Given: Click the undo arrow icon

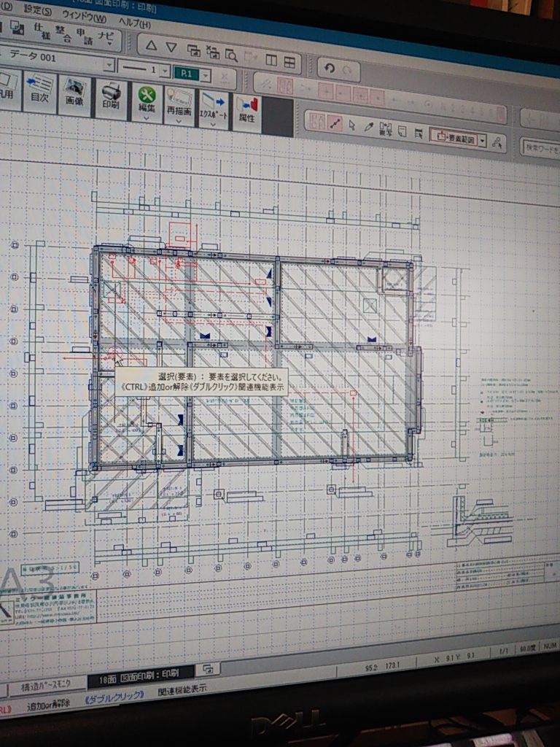Looking at the screenshot, I should pyautogui.click(x=329, y=69).
